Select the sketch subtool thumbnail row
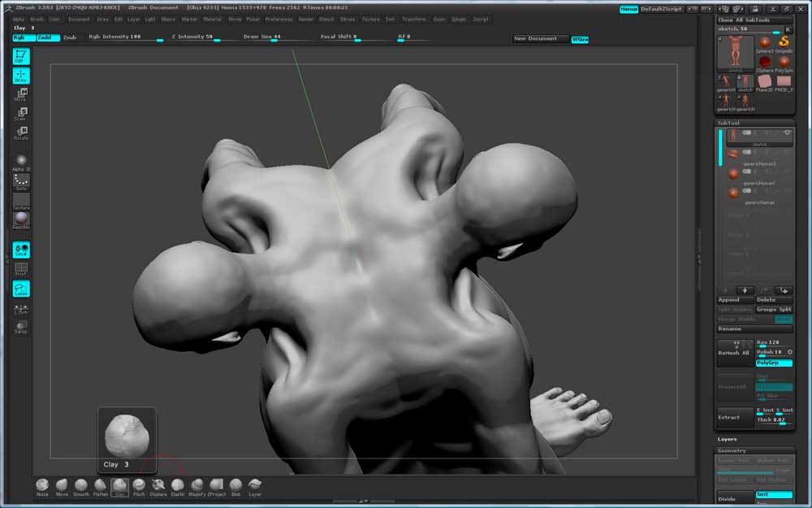This screenshot has height=508, width=812. pos(759,137)
